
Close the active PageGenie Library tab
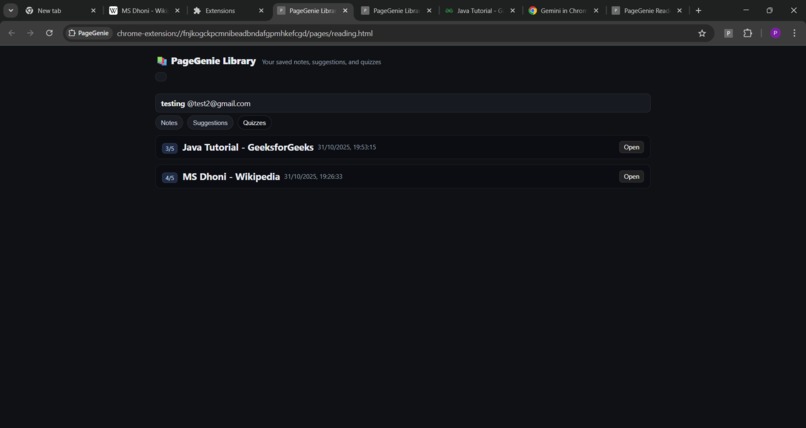345,11
